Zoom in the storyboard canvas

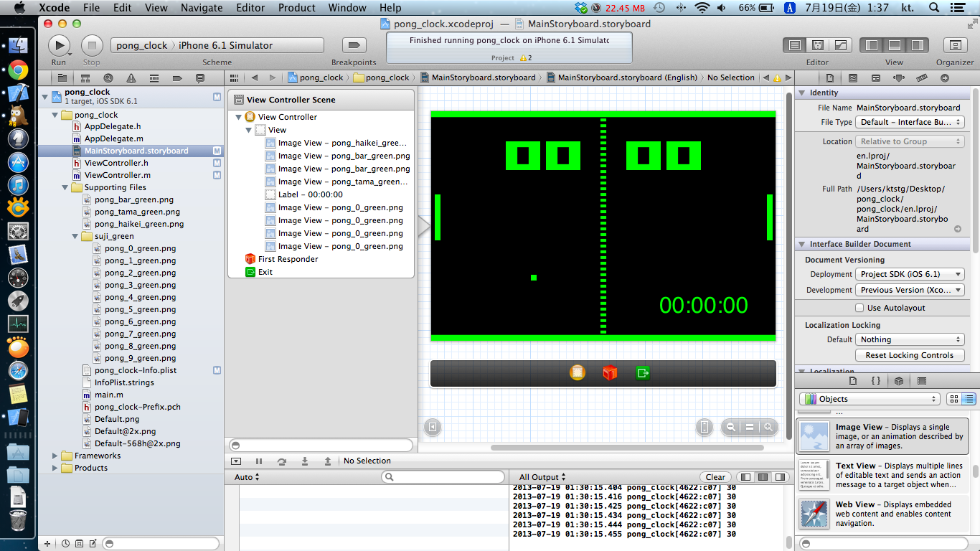[x=768, y=427]
